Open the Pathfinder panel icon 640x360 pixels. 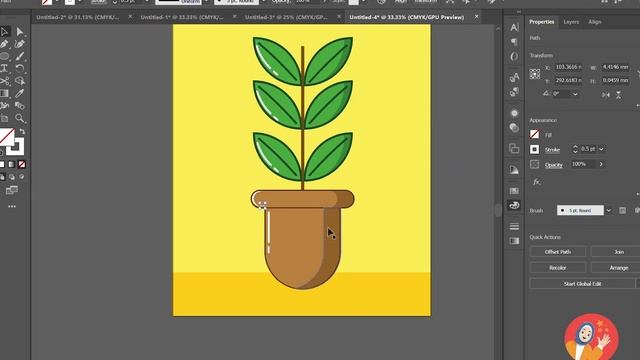tap(514, 149)
